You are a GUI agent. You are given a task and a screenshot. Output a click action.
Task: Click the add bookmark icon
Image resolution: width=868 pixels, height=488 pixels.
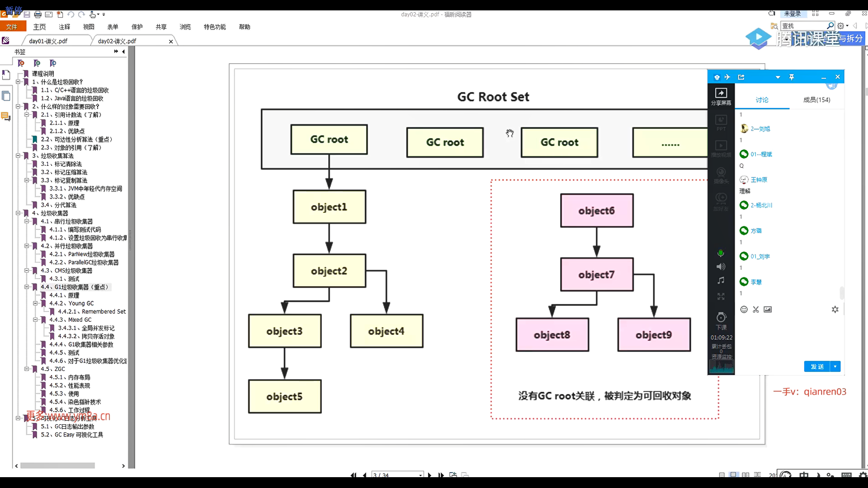click(x=37, y=63)
